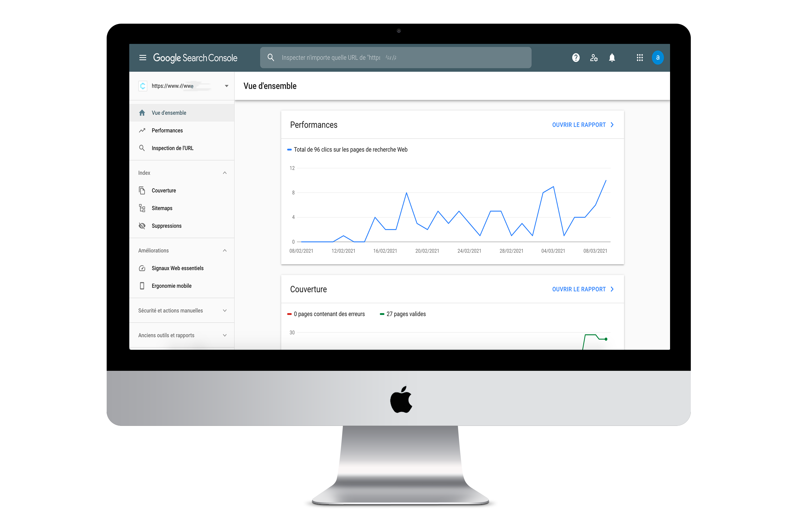Click the Google apps grid icon
798x532 pixels.
click(x=640, y=58)
